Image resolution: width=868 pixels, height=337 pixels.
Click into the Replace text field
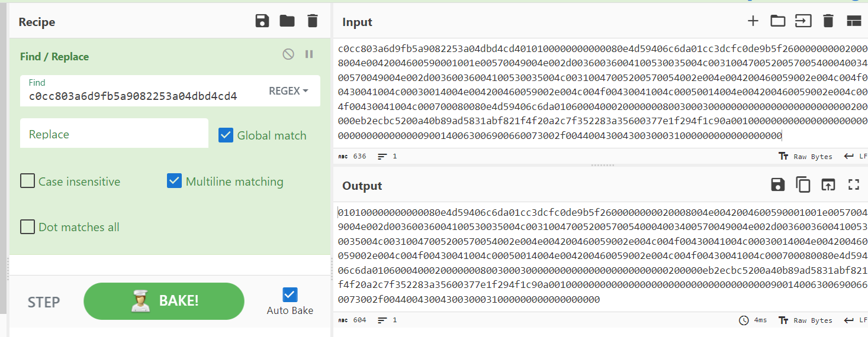point(114,134)
